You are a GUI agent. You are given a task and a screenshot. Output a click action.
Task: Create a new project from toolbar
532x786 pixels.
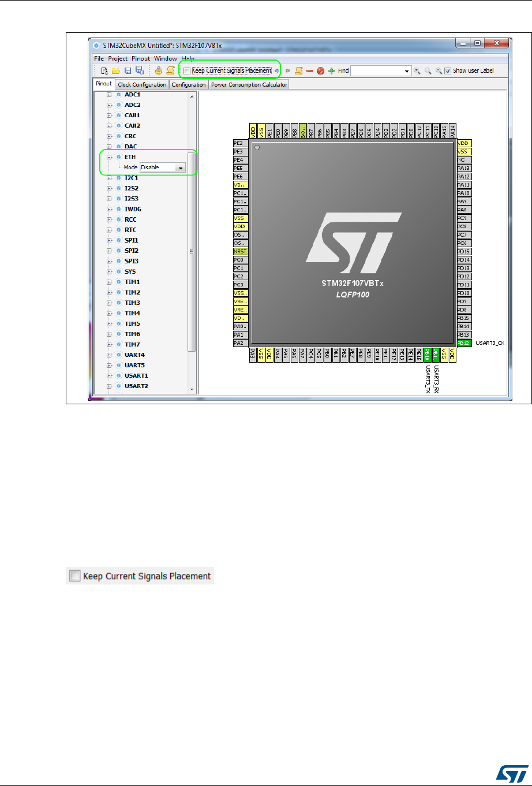click(104, 71)
